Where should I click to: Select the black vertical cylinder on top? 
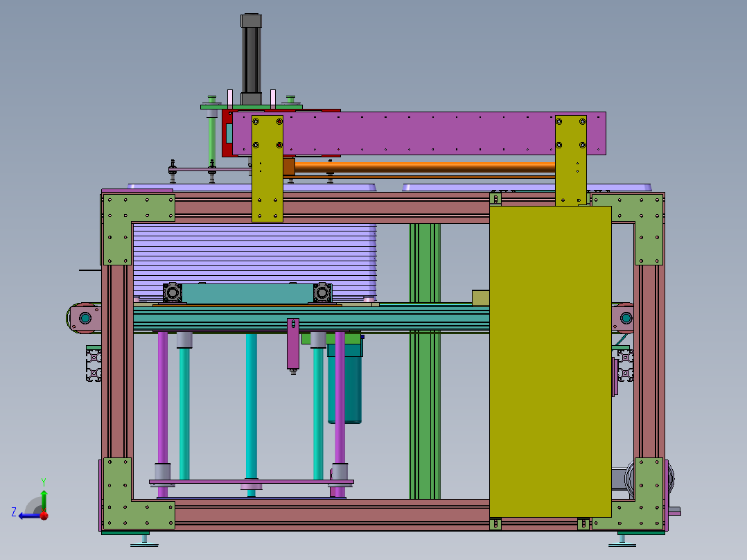point(251,59)
